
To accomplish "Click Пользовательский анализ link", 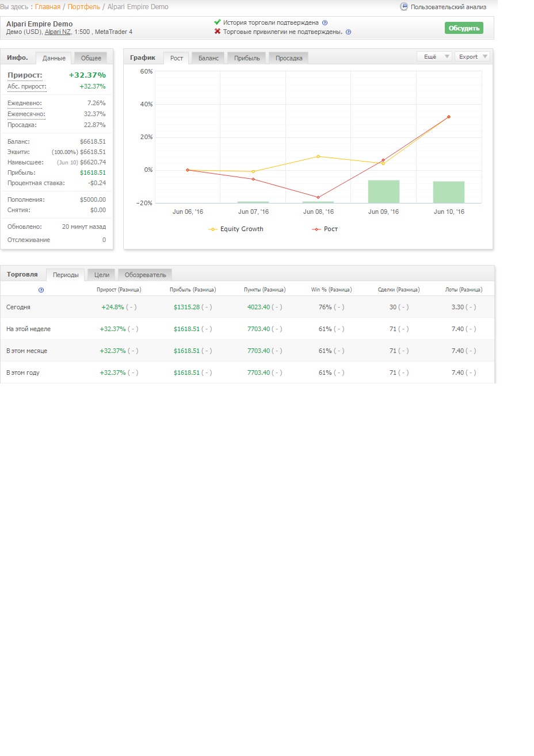I will [x=448, y=7].
